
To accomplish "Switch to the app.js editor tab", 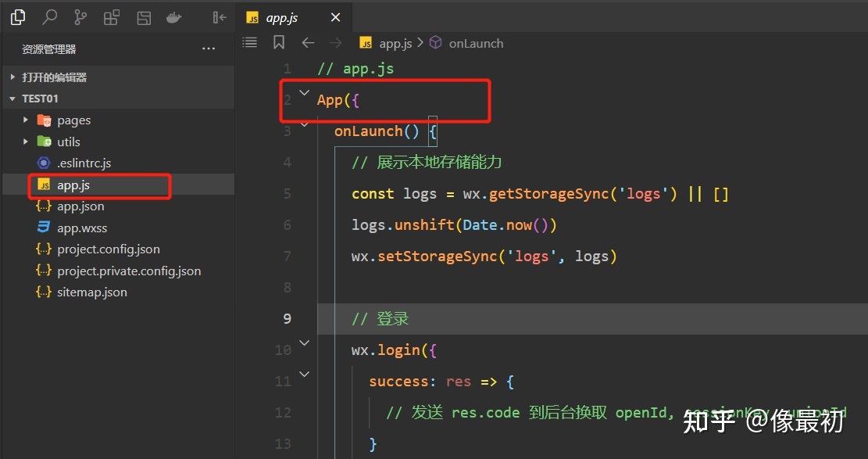I will 281,18.
